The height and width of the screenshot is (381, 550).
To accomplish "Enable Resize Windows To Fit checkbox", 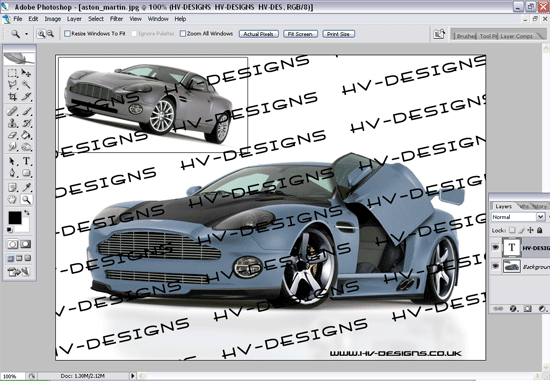I will [67, 34].
